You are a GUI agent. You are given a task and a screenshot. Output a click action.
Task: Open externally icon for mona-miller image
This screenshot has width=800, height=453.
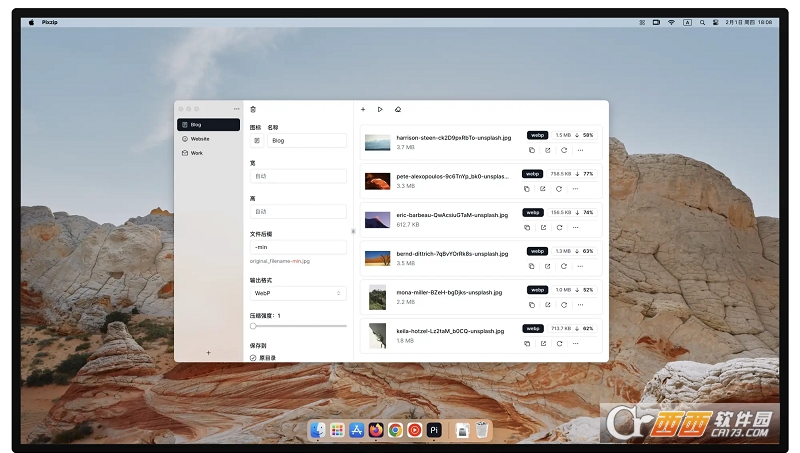(547, 305)
